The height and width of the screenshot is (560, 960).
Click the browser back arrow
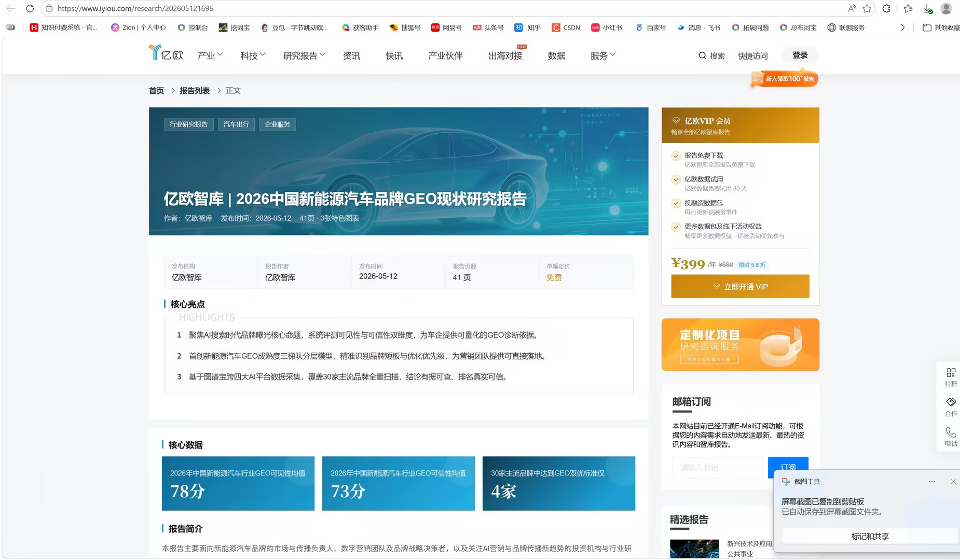(10, 8)
